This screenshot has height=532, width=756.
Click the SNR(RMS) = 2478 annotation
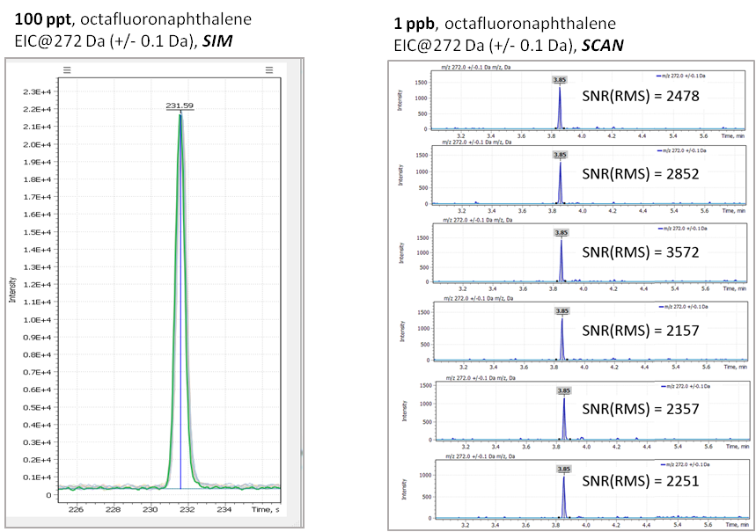point(642,96)
